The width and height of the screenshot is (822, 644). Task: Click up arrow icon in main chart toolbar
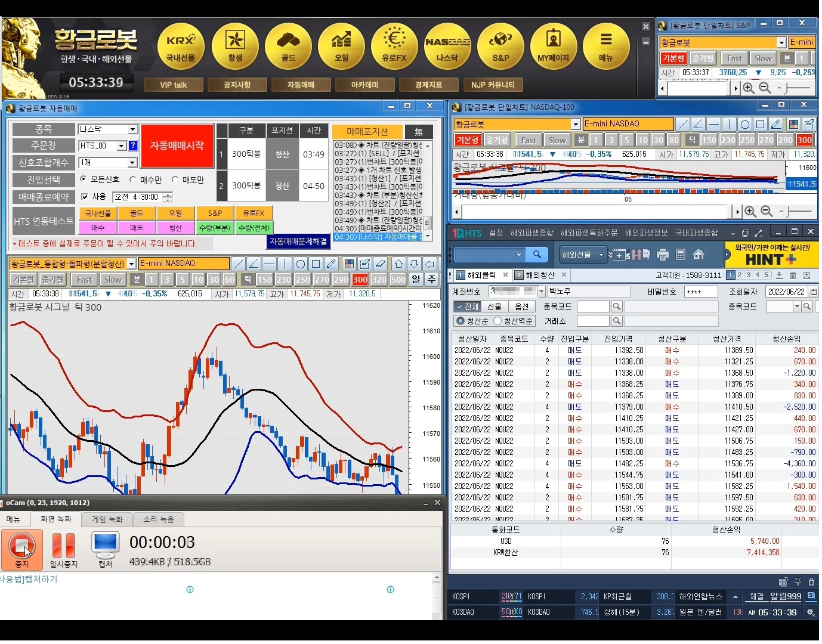point(398,264)
